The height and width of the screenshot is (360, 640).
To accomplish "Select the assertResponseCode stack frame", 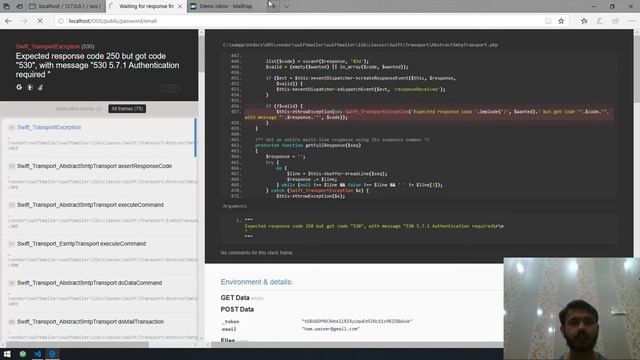I will (x=99, y=176).
